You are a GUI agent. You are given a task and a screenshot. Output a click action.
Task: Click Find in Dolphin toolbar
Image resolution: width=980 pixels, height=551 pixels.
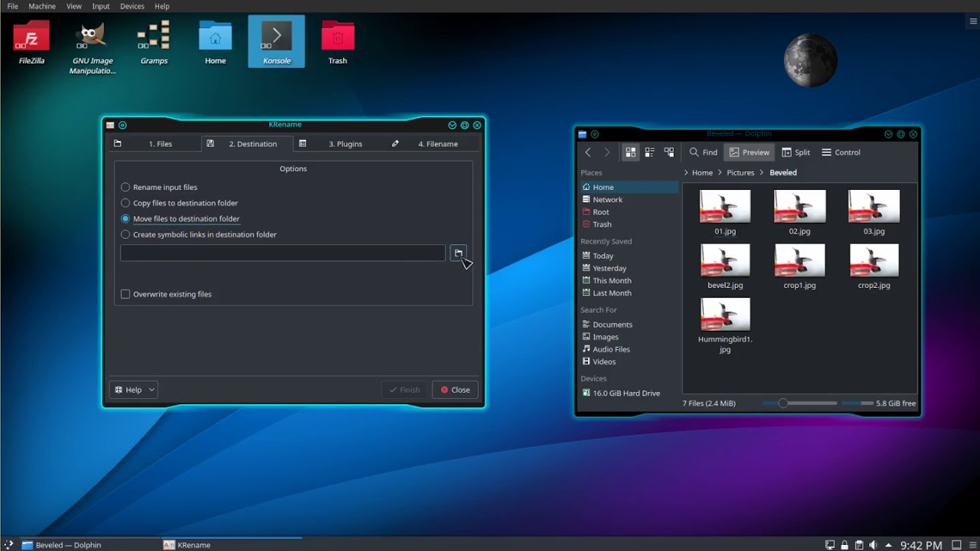pos(703,152)
